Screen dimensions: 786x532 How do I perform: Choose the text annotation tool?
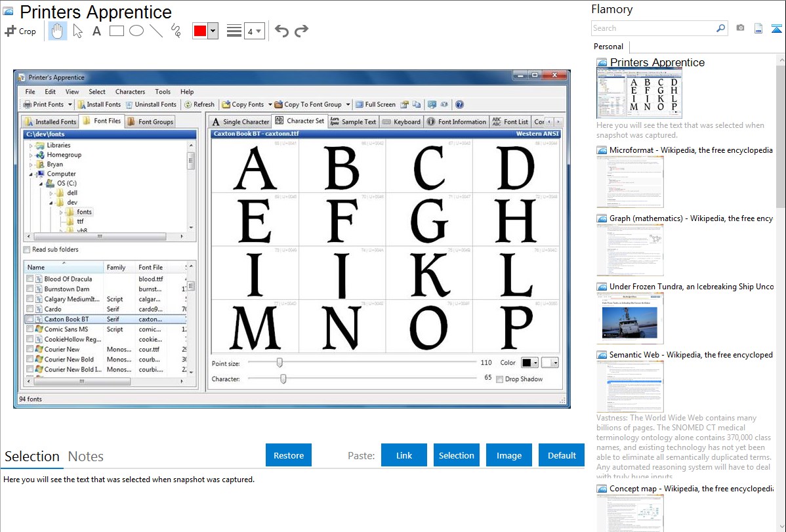(96, 31)
